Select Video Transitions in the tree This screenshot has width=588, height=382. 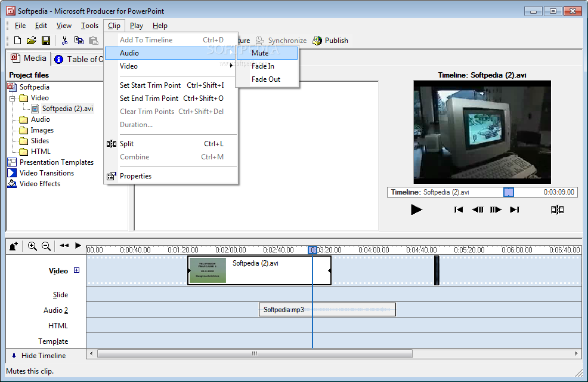(x=47, y=173)
